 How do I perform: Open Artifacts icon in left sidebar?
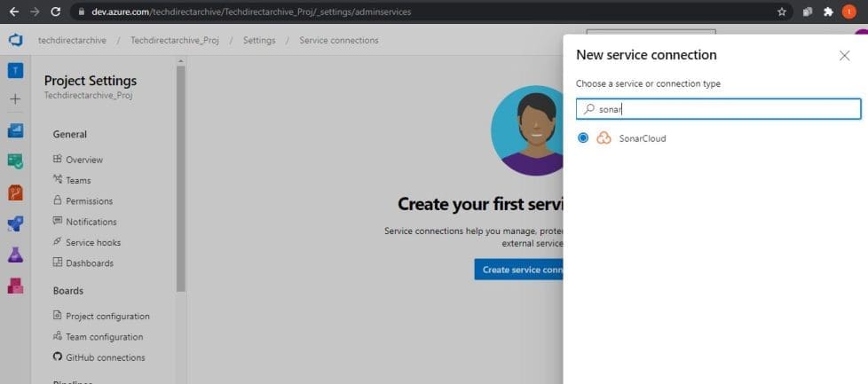pos(15,286)
